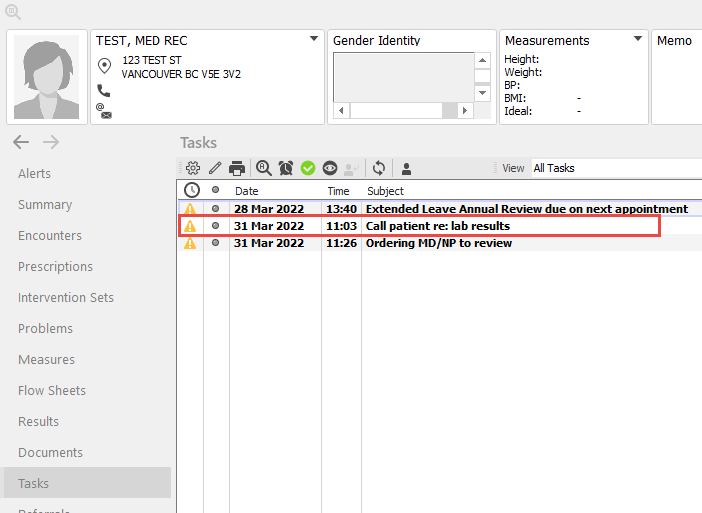
Task: Toggle the eye visibility icon in toolbar
Action: coord(330,168)
